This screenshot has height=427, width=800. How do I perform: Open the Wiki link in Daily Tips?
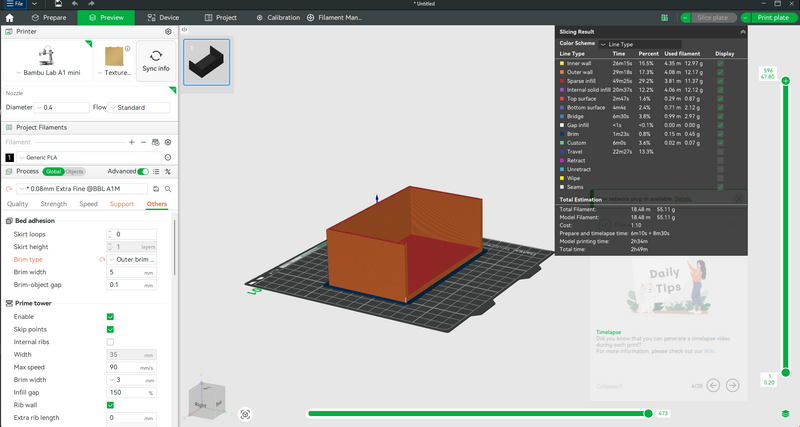click(709, 351)
